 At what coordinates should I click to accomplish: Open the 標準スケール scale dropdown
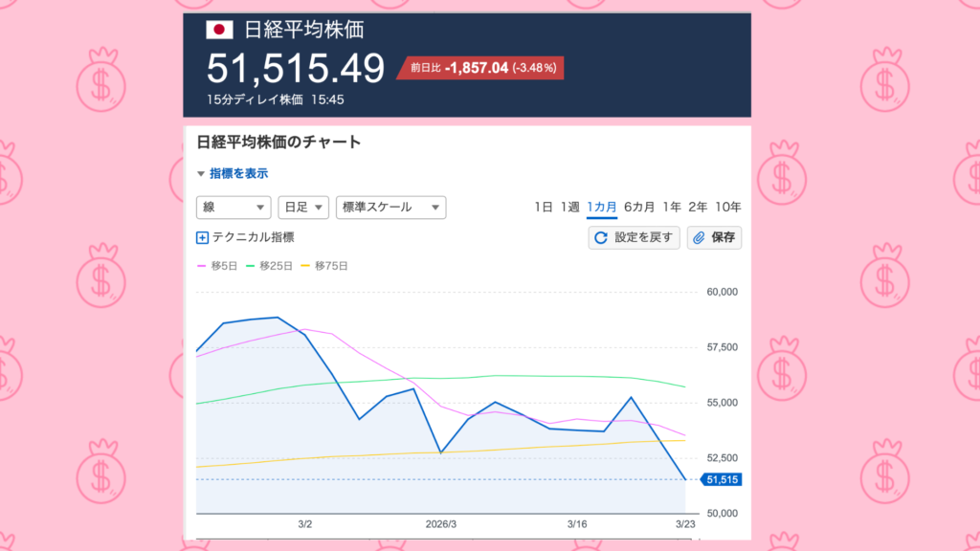click(x=390, y=207)
